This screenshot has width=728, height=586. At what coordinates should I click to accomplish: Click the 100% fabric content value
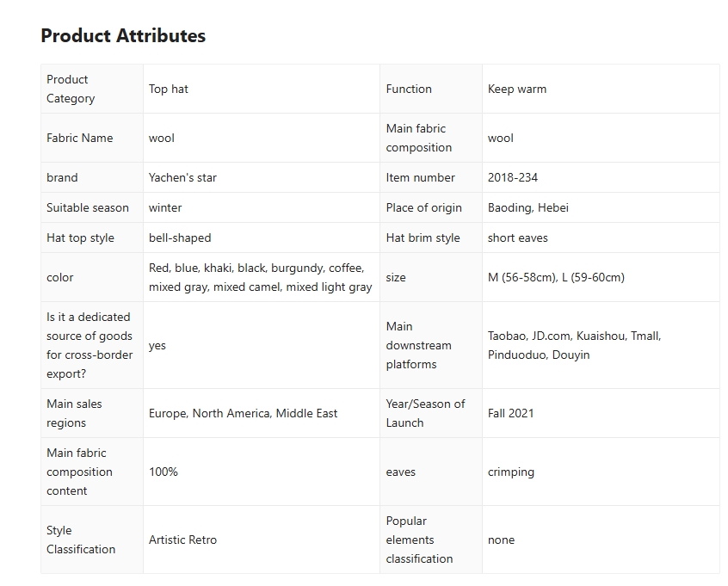tap(163, 472)
